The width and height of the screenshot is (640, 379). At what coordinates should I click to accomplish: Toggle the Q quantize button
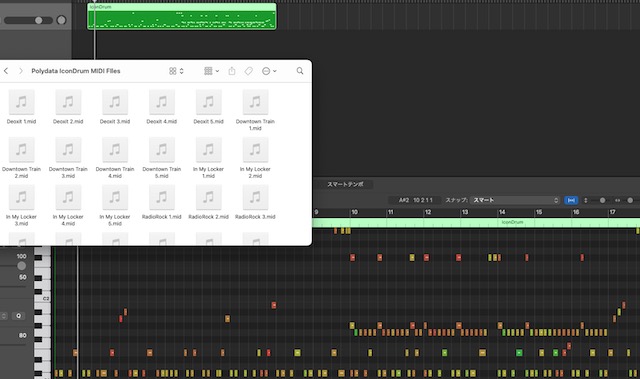(x=18, y=316)
